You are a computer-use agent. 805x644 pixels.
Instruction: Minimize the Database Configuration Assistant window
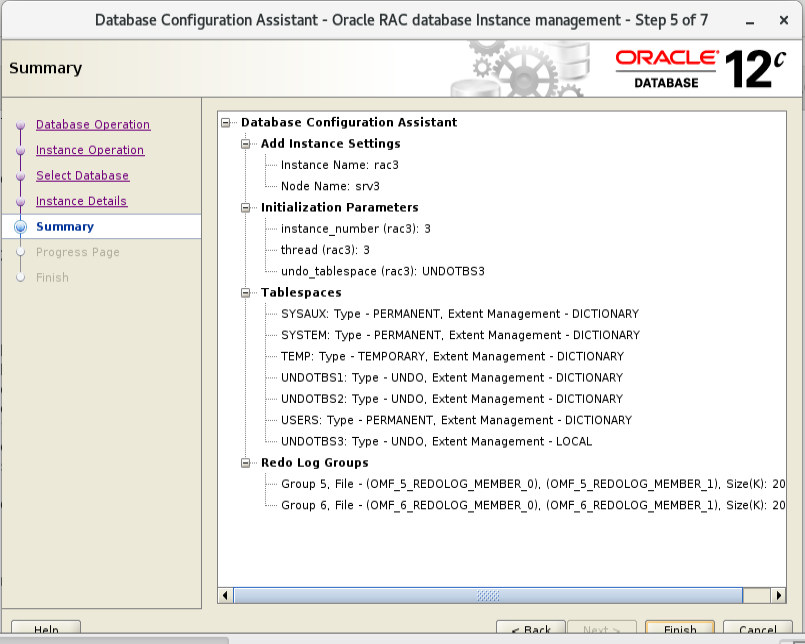(x=750, y=21)
